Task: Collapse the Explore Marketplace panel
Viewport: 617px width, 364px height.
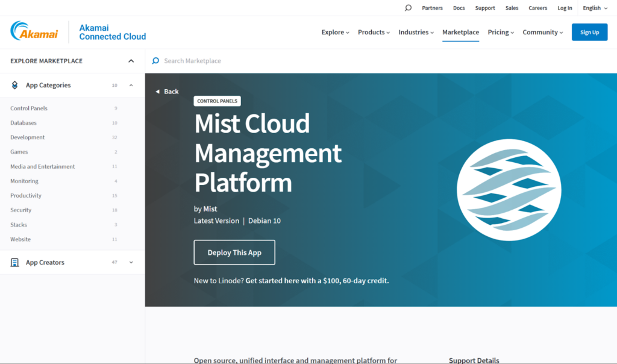Action: tap(131, 61)
